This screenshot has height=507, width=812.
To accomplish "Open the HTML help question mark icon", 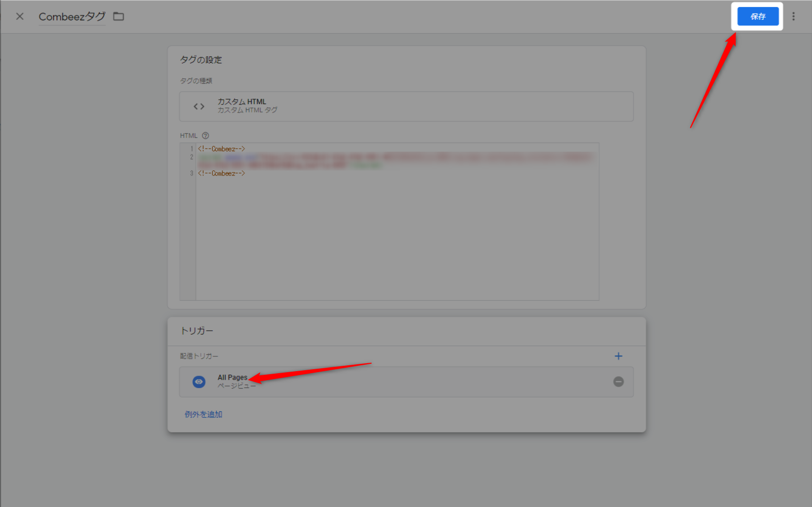I will click(x=205, y=135).
